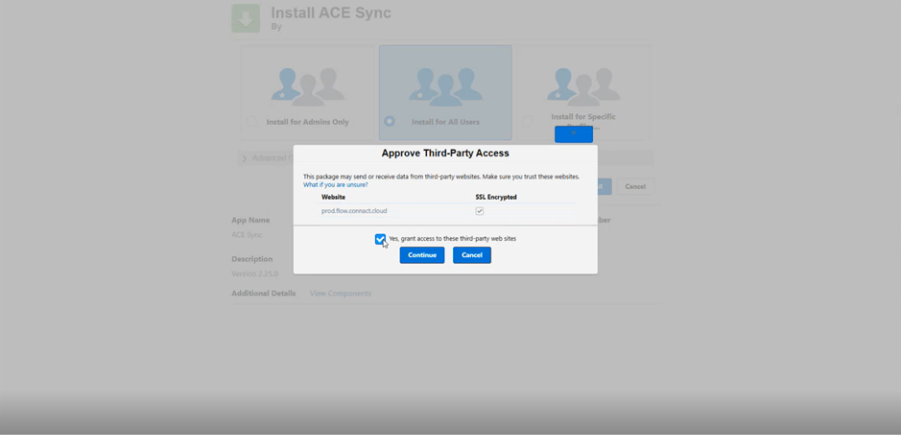901x435 pixels.
Task: Toggle the SSL Encrypted checkbox in the table
Action: point(479,211)
